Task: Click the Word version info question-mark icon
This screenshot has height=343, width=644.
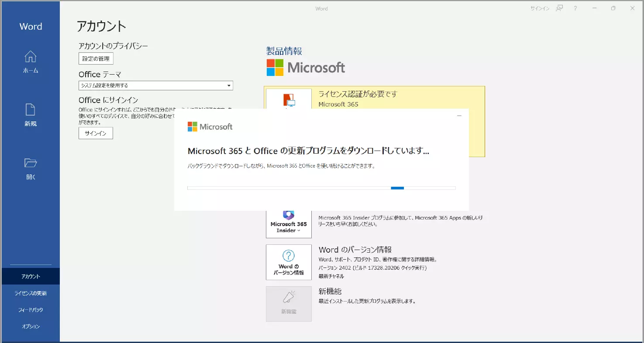Action: [x=289, y=256]
